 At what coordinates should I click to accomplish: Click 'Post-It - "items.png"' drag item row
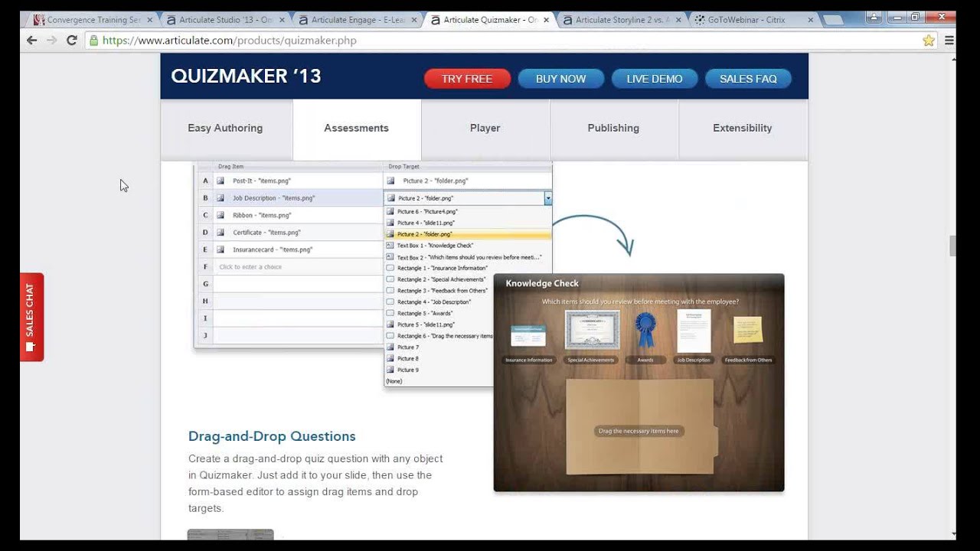click(298, 181)
